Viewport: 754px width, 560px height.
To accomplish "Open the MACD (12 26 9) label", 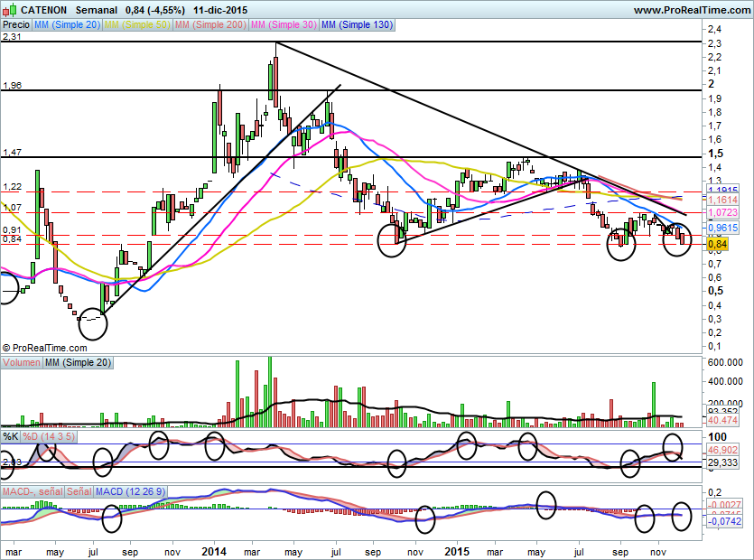I will click(x=130, y=491).
